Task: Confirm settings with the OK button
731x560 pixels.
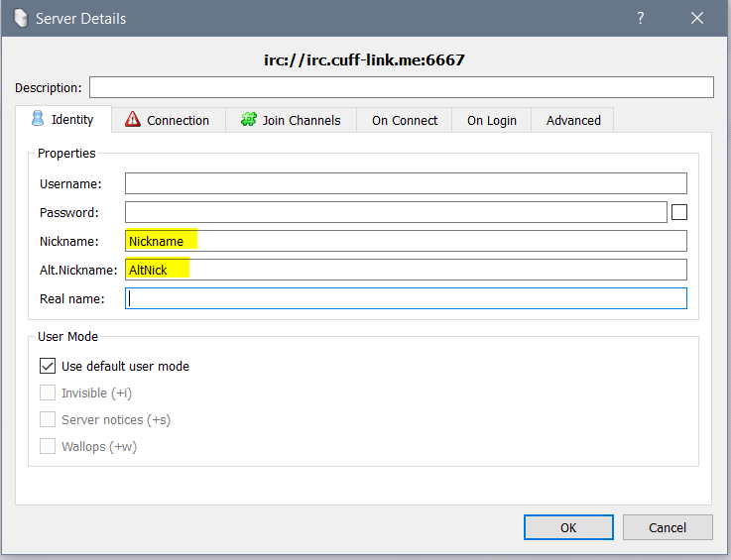Action: (568, 527)
